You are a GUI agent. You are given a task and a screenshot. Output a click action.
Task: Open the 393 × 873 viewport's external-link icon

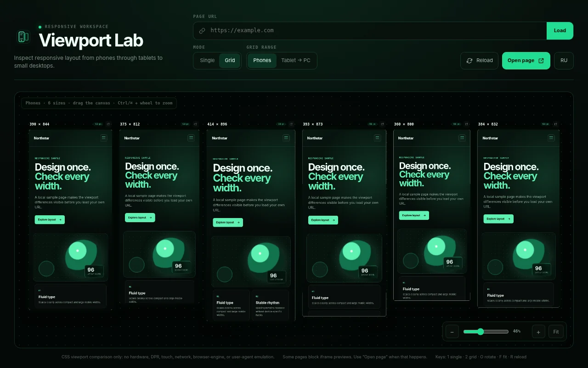382,124
